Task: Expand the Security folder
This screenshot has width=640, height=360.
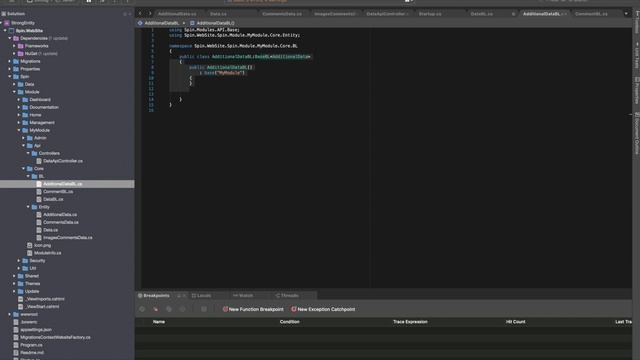Action: tap(19, 260)
